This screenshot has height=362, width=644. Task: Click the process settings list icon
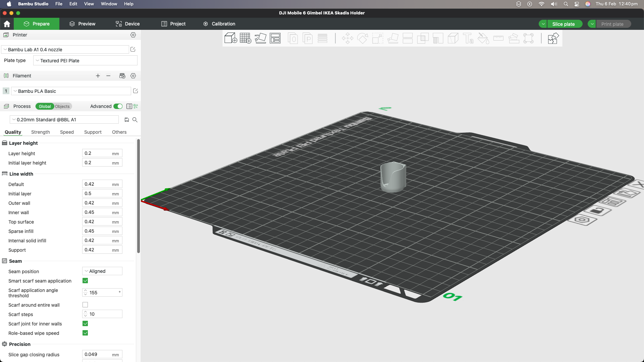[129, 106]
